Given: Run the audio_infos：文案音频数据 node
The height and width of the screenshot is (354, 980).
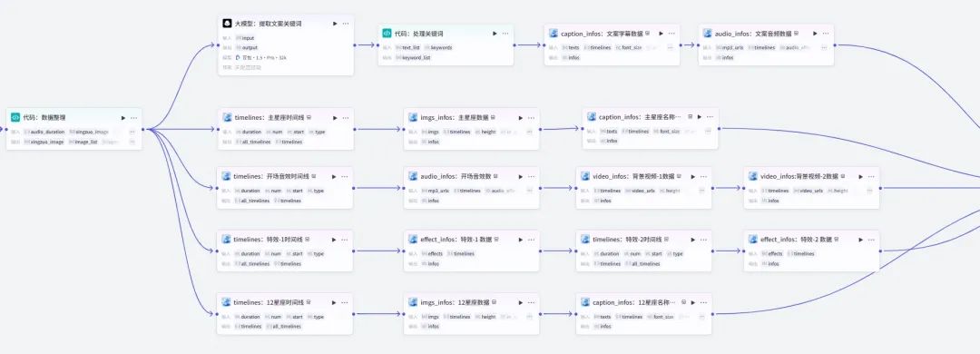Looking at the screenshot, I should (x=815, y=34).
